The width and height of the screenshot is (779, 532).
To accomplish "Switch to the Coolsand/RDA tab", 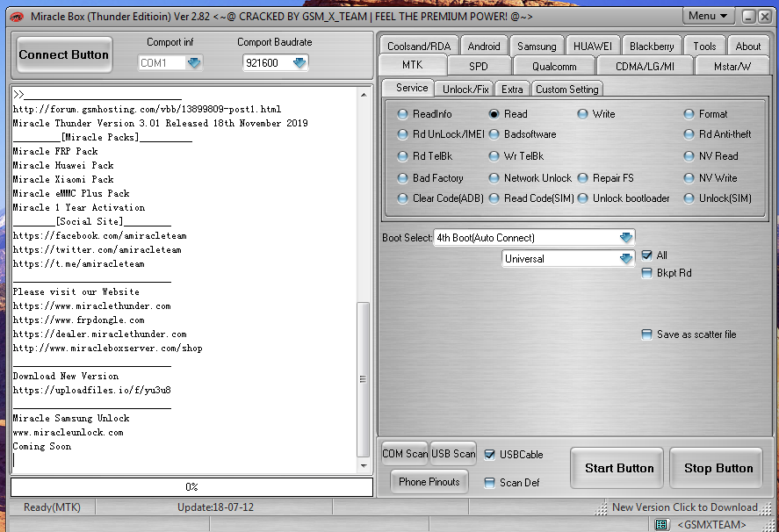I will click(x=419, y=47).
